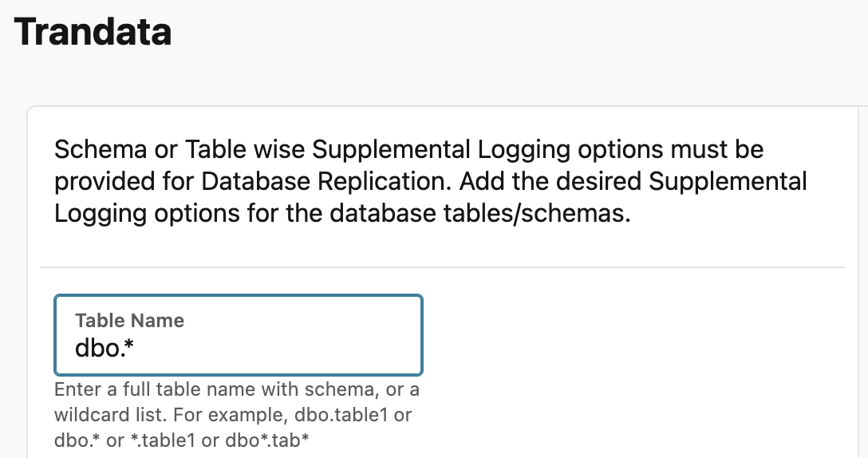Click the Table Name input field
The height and width of the screenshot is (458, 868).
point(238,335)
